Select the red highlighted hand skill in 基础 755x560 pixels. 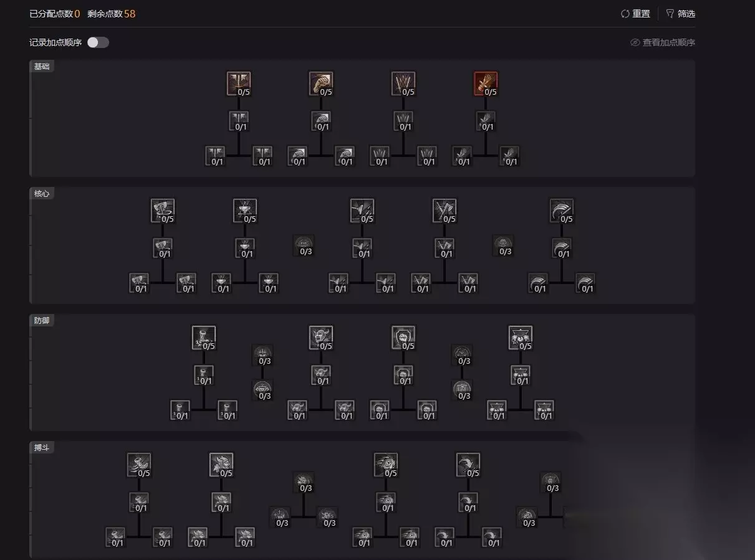(x=486, y=83)
